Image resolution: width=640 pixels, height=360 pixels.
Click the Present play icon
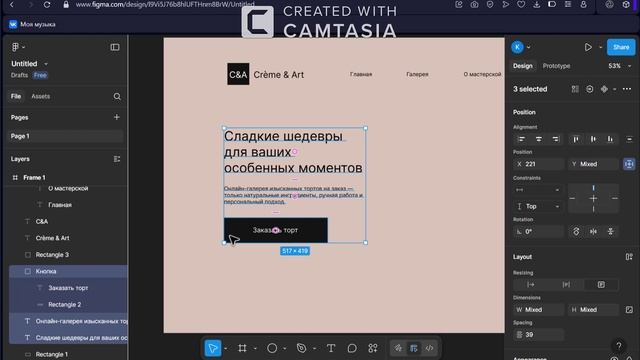(x=588, y=47)
